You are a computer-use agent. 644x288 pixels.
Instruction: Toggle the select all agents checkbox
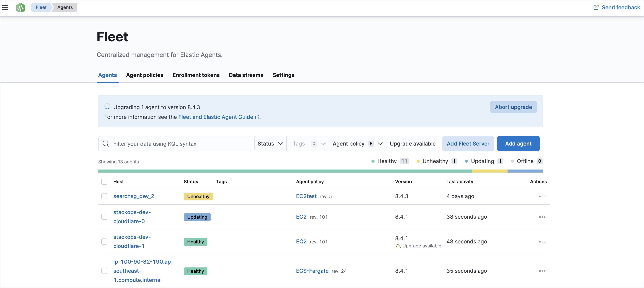[104, 182]
